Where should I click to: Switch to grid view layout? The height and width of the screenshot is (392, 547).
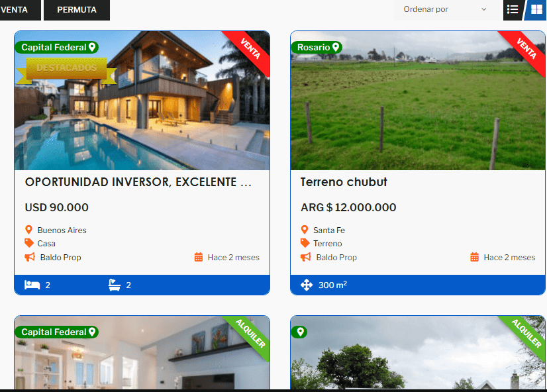pos(536,9)
